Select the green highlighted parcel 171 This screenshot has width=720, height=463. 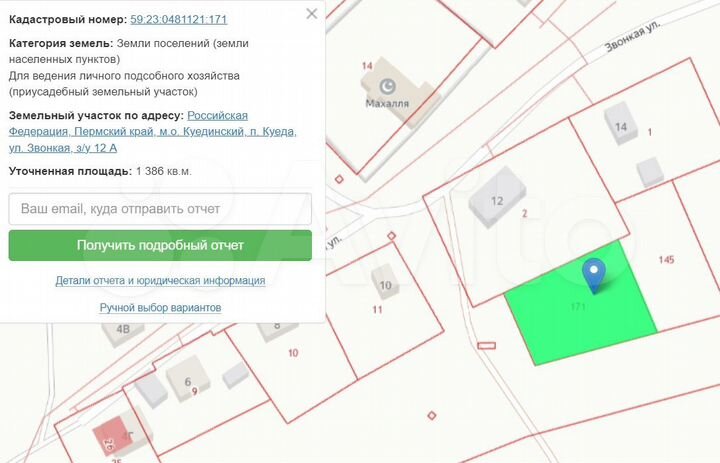(x=581, y=305)
